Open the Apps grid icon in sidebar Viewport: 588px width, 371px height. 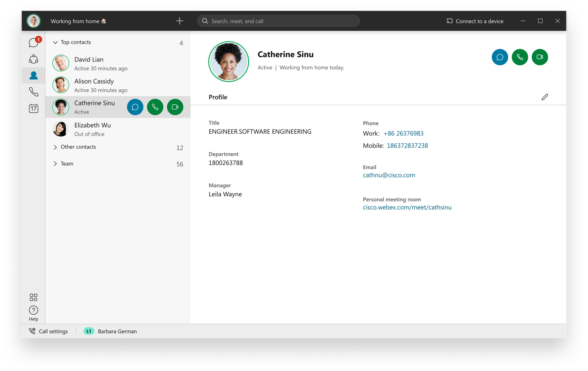(x=34, y=297)
